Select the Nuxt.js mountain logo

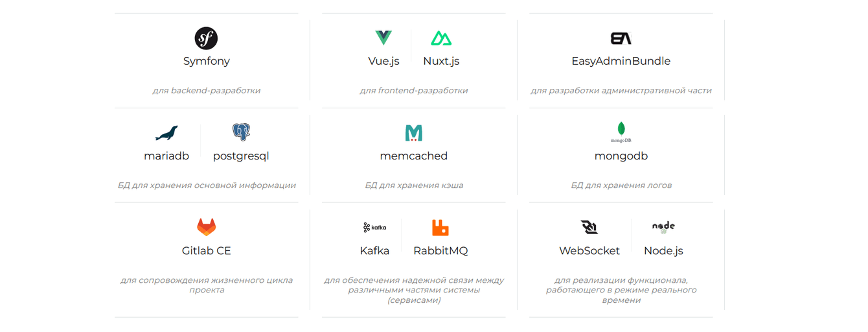(441, 38)
